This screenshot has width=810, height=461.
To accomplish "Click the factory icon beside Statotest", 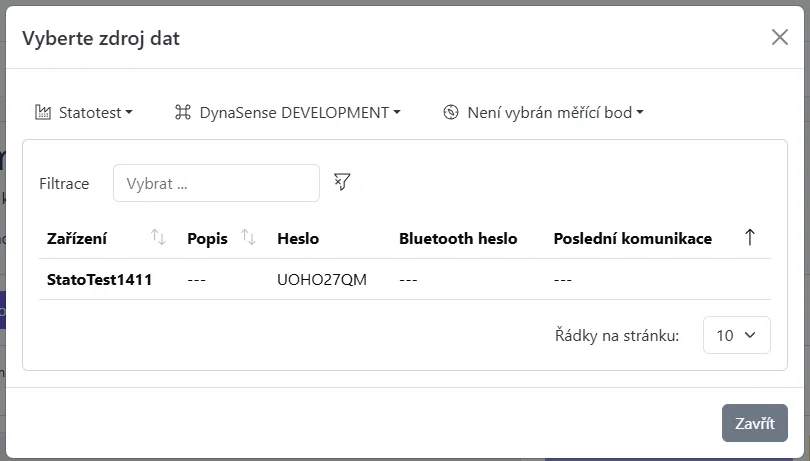I will click(x=43, y=113).
